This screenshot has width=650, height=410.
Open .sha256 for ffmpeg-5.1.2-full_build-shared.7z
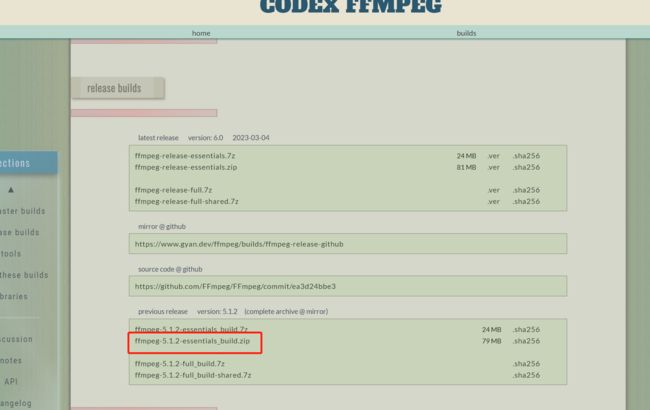coord(526,375)
